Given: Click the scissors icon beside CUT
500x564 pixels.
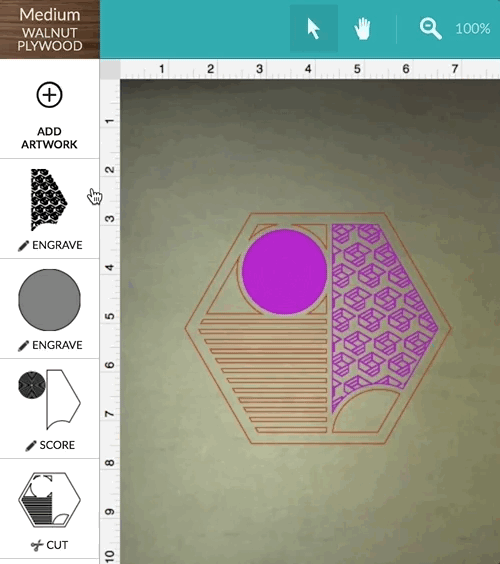Looking at the screenshot, I should [x=37, y=546].
